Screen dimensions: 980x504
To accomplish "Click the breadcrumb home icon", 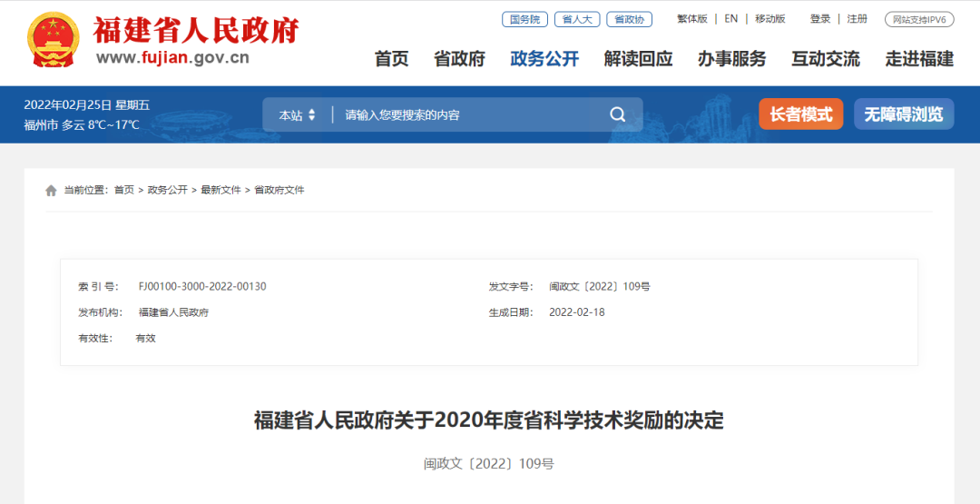I will [51, 191].
